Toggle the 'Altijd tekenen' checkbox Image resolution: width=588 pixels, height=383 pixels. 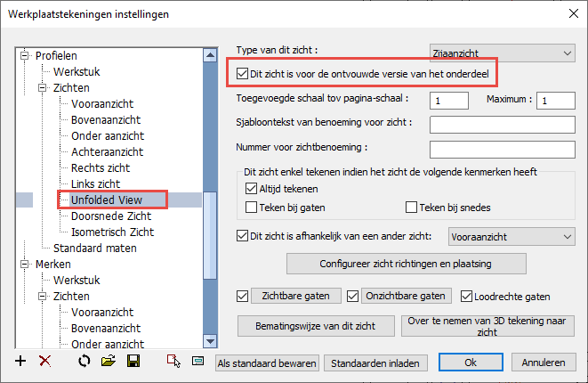[x=251, y=189]
